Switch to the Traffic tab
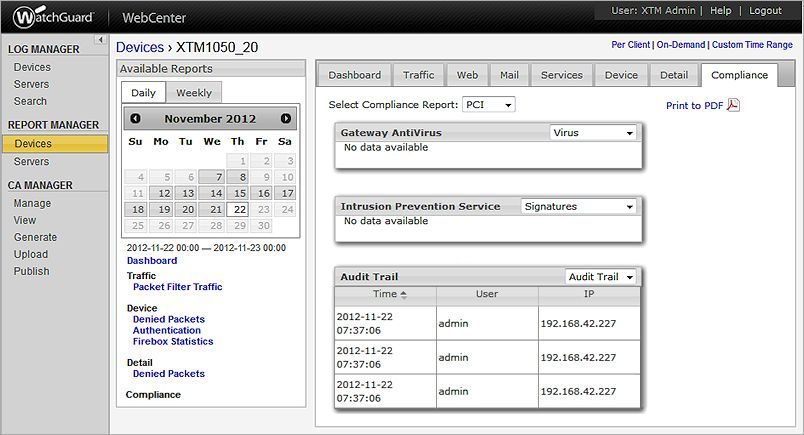 [x=418, y=75]
